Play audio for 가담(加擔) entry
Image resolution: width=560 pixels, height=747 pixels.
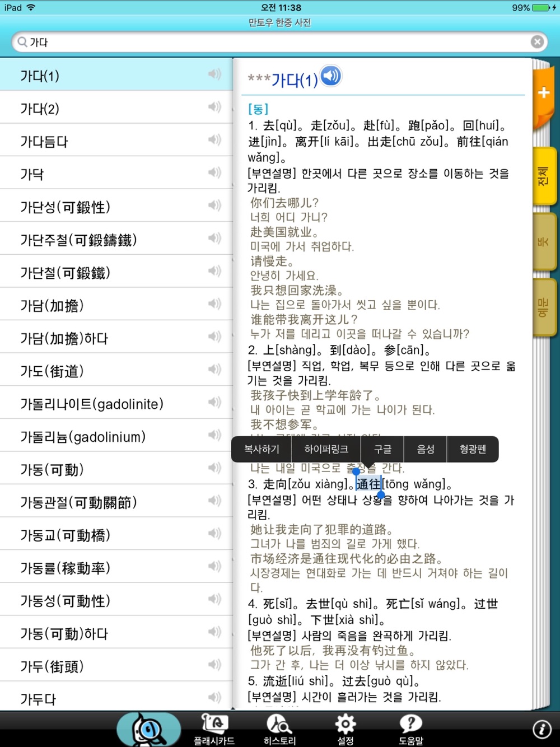click(x=214, y=304)
